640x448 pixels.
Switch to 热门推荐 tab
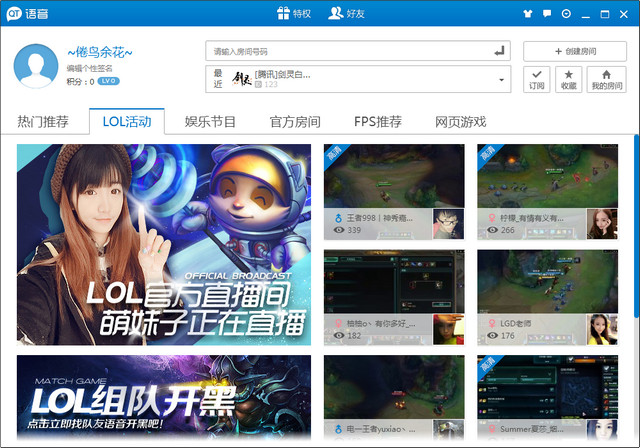[x=43, y=122]
